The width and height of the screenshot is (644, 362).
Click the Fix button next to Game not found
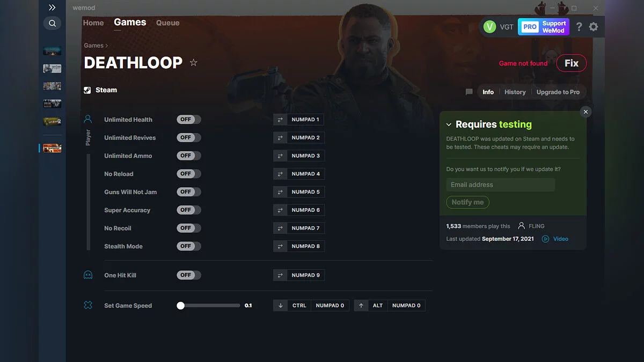(571, 63)
